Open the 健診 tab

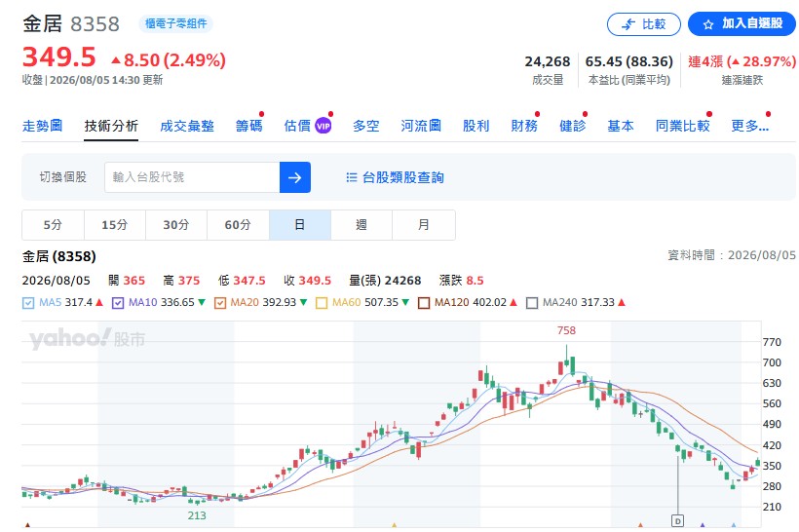pos(573,126)
